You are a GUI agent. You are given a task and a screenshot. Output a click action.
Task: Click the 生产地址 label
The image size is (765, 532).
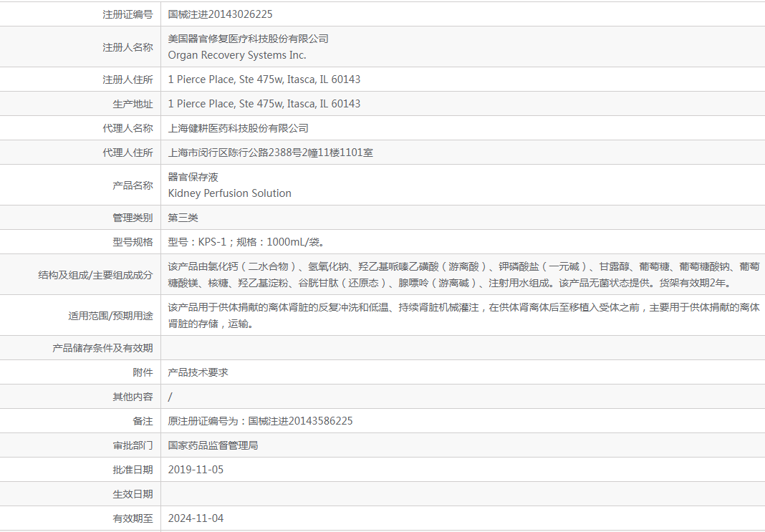tap(133, 104)
